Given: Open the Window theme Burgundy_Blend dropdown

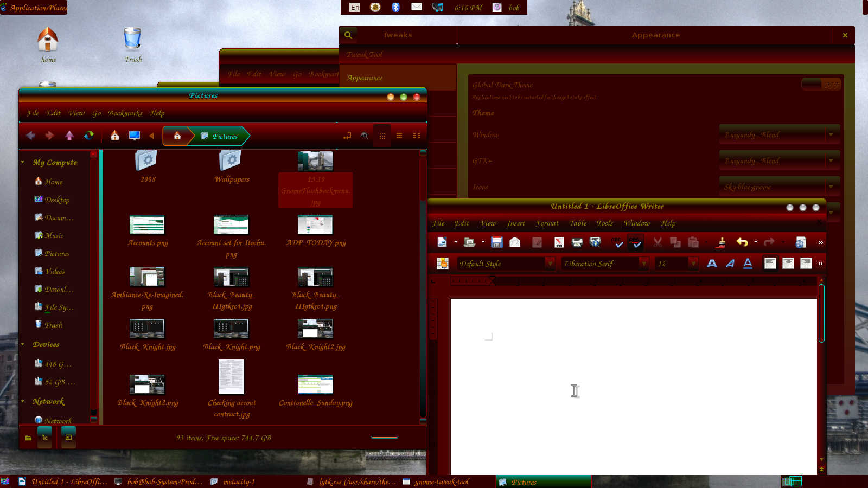Looking at the screenshot, I should click(x=780, y=134).
